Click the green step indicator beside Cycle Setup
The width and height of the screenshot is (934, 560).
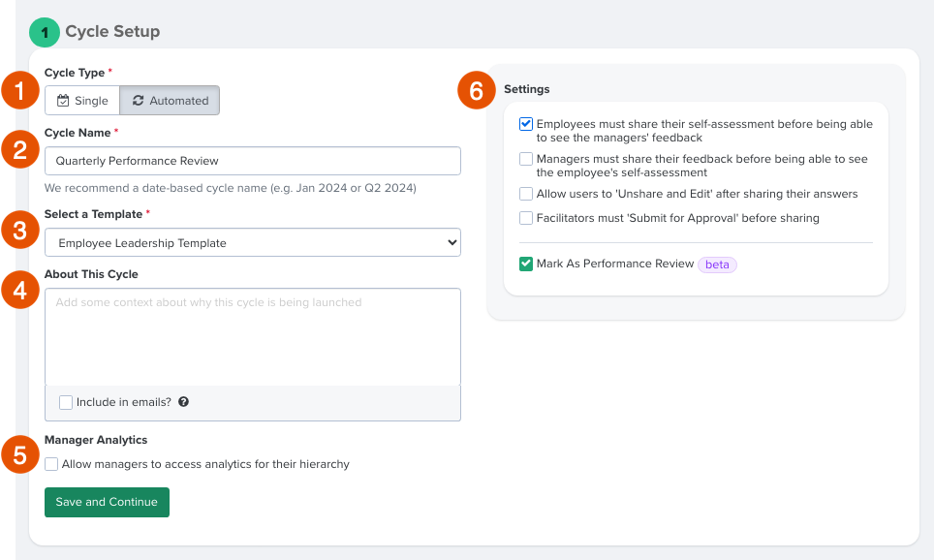click(44, 32)
